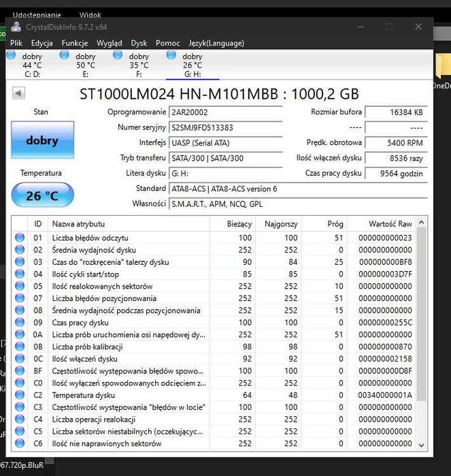Click the blue health orb above E: disk
Screen dimensions: 451x476
(65, 55)
